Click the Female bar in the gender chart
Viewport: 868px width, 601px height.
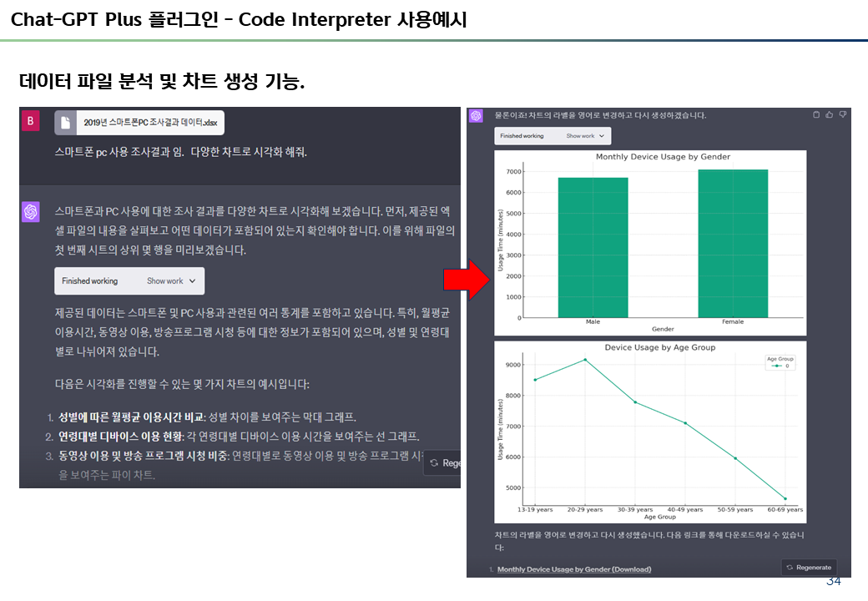tap(733, 244)
